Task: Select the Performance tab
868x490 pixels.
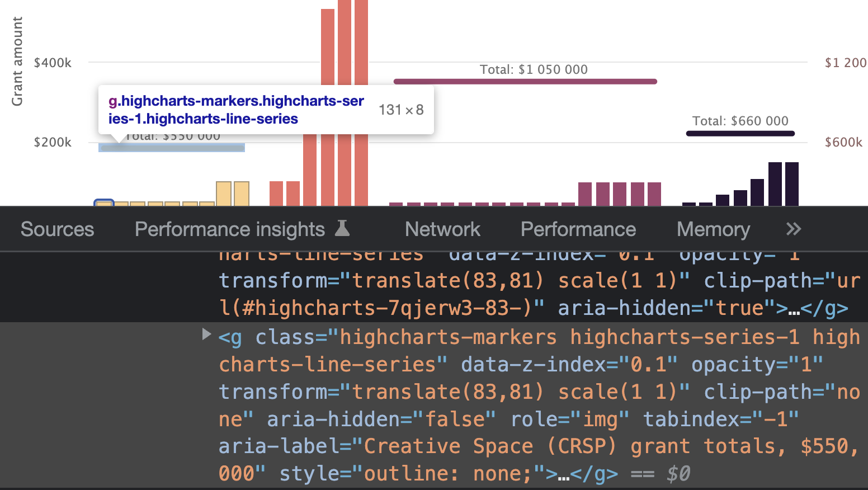Action: pos(578,229)
